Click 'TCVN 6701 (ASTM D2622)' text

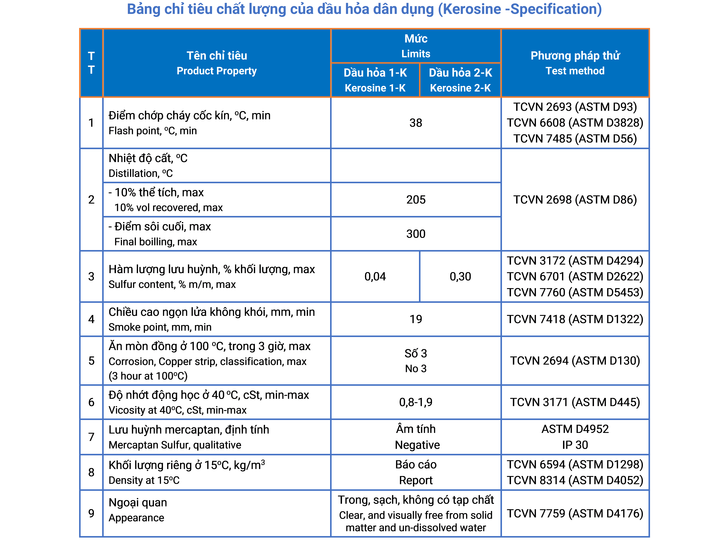tap(575, 277)
